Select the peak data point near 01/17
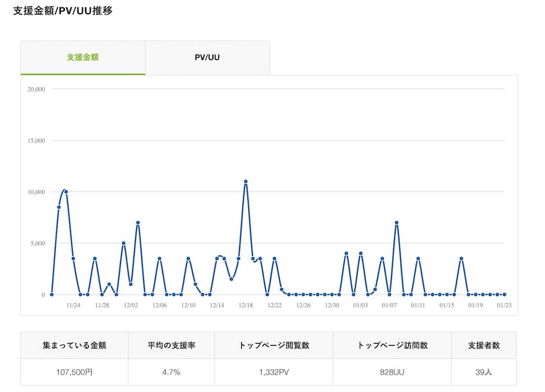Viewport: 545px width, 392px height. (461, 259)
